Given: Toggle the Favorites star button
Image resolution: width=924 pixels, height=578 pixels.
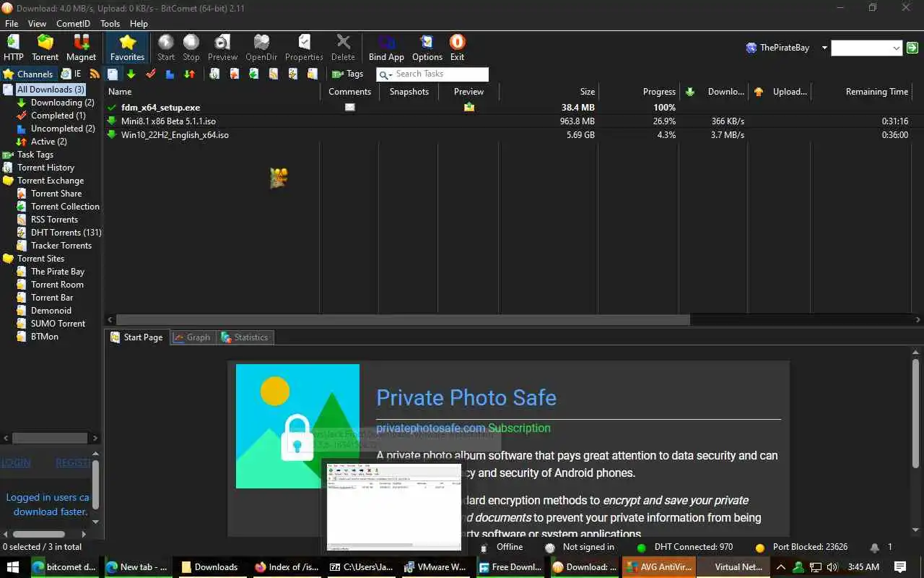Looking at the screenshot, I should 127,48.
